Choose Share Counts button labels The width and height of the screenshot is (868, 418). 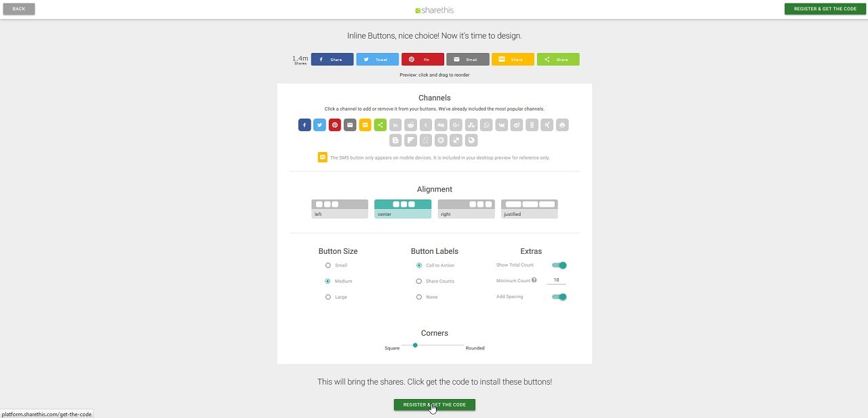[x=419, y=281]
